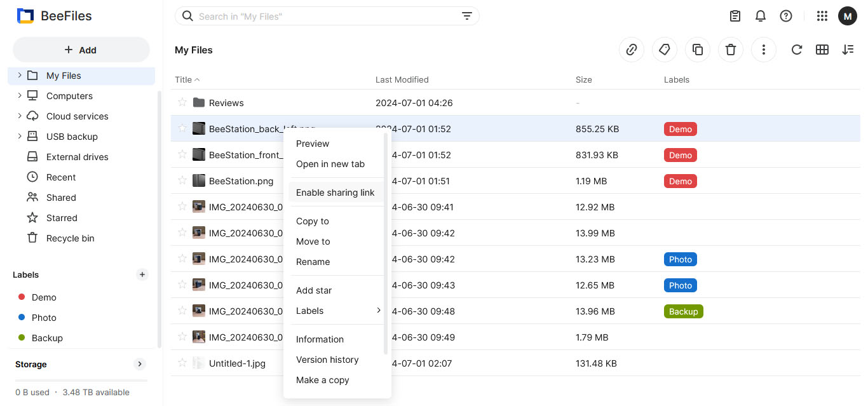Expand the Cloud services tree node
The height and width of the screenshot is (406, 868).
pyautogui.click(x=20, y=116)
